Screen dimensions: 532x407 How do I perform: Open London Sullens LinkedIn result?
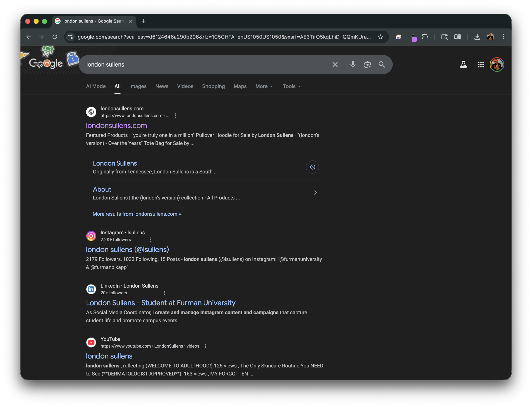pyautogui.click(x=160, y=303)
